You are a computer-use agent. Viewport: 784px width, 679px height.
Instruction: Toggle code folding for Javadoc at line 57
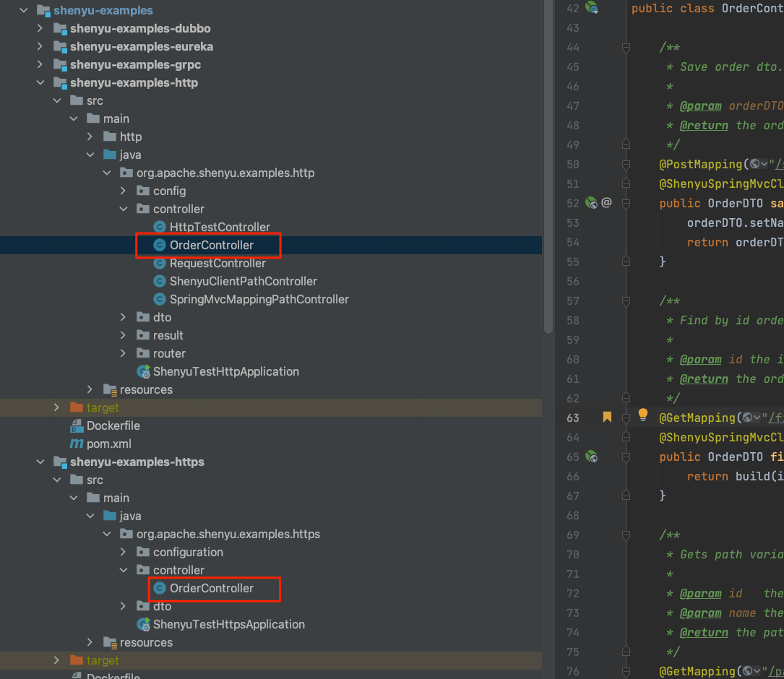(x=626, y=300)
